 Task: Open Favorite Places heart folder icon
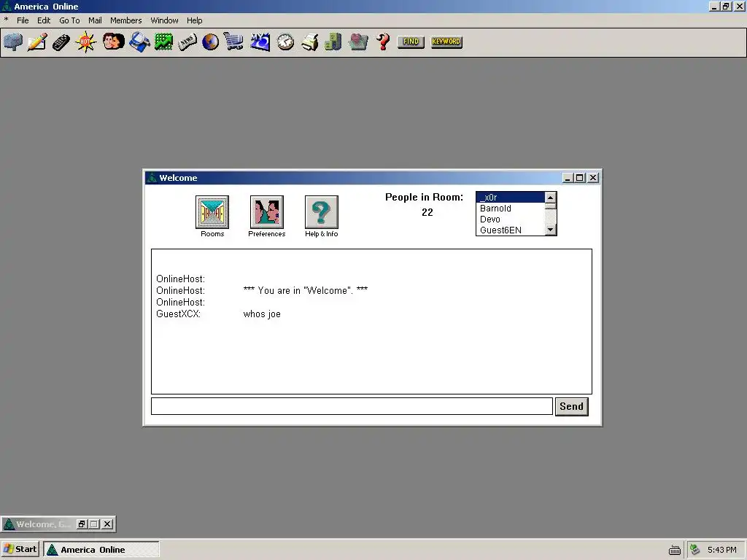click(358, 42)
